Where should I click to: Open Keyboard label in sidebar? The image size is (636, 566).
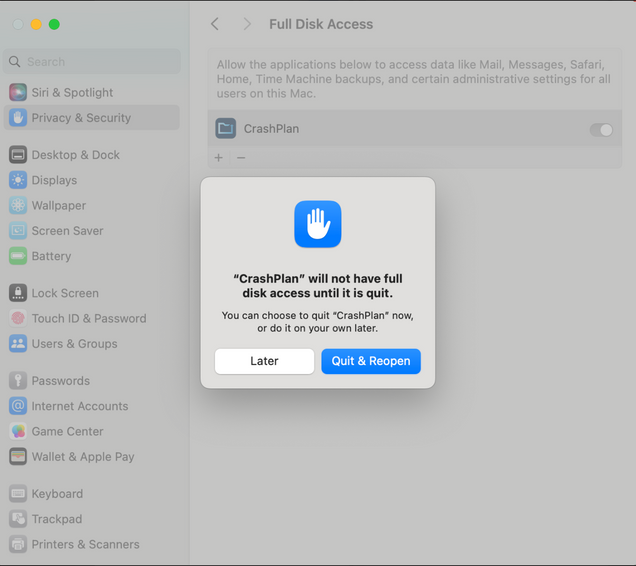tap(57, 493)
